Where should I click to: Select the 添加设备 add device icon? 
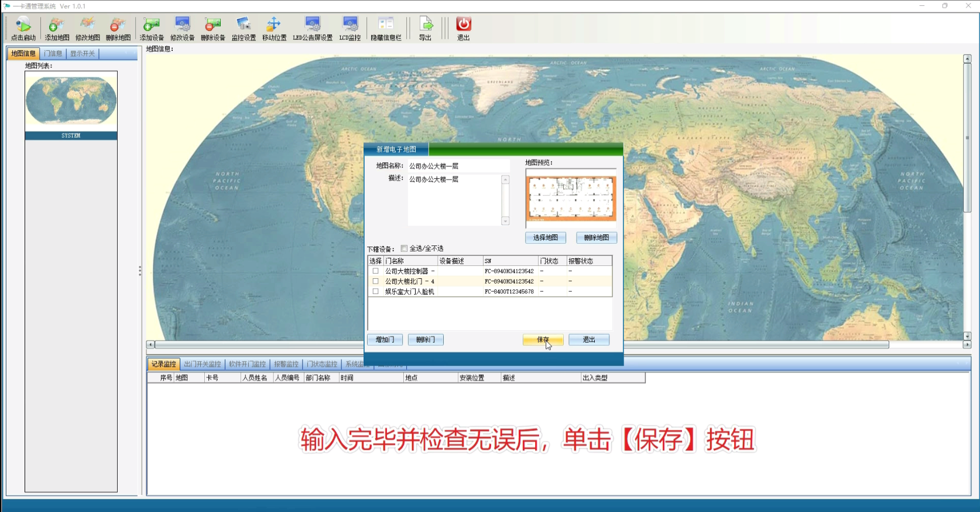[152, 28]
